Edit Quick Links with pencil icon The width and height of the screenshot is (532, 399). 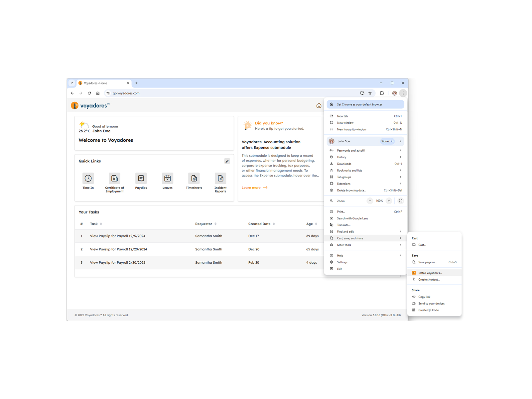click(227, 161)
